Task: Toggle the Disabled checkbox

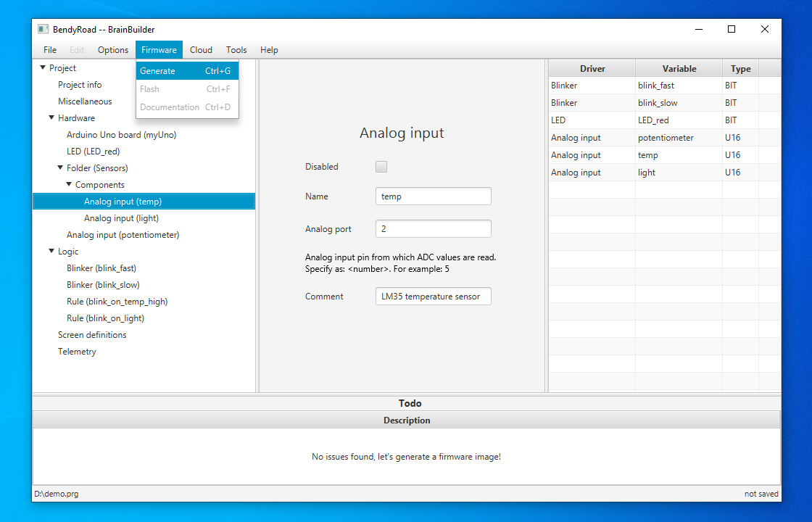Action: (381, 167)
